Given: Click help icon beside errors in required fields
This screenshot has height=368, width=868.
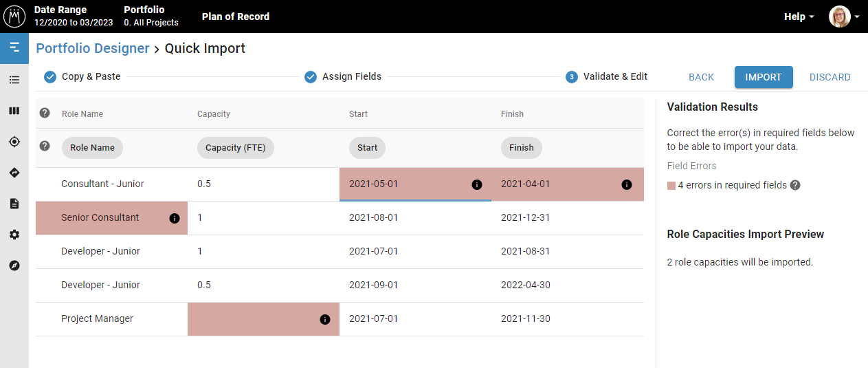Looking at the screenshot, I should point(795,185).
